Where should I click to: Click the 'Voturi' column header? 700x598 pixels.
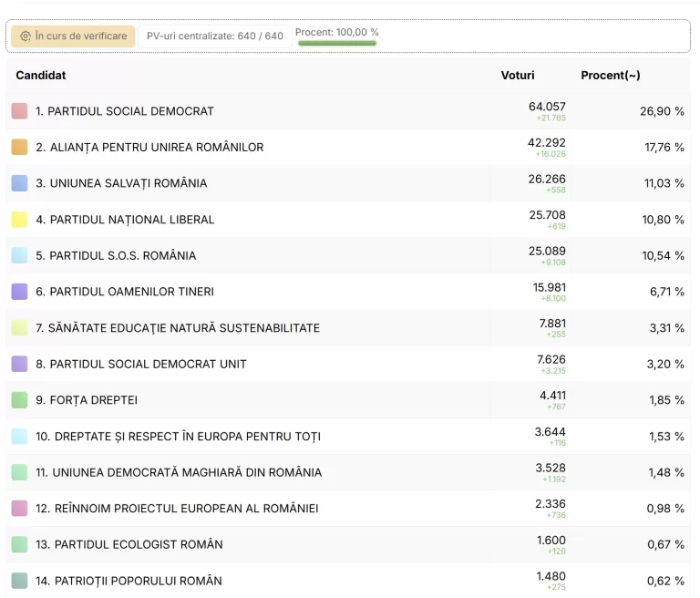click(518, 75)
